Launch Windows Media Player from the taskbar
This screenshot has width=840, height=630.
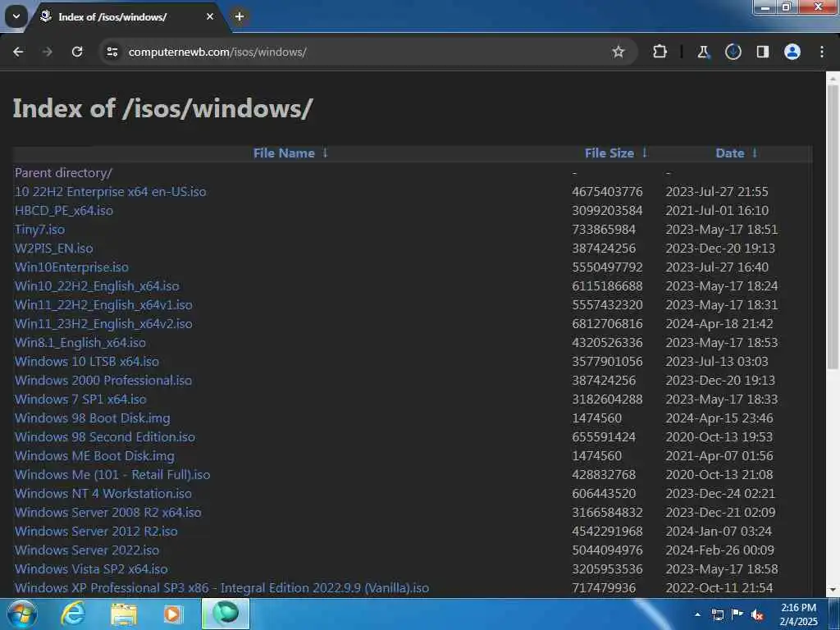click(x=173, y=614)
